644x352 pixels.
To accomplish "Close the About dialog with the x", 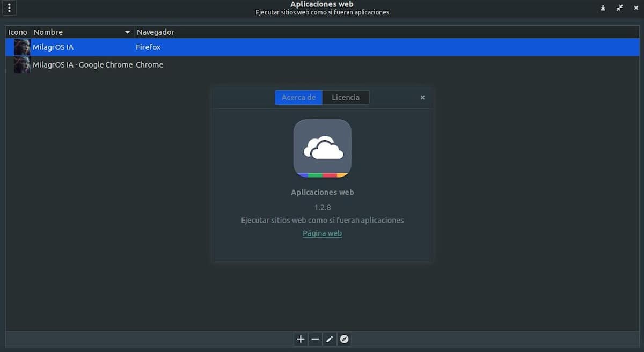I will (422, 97).
